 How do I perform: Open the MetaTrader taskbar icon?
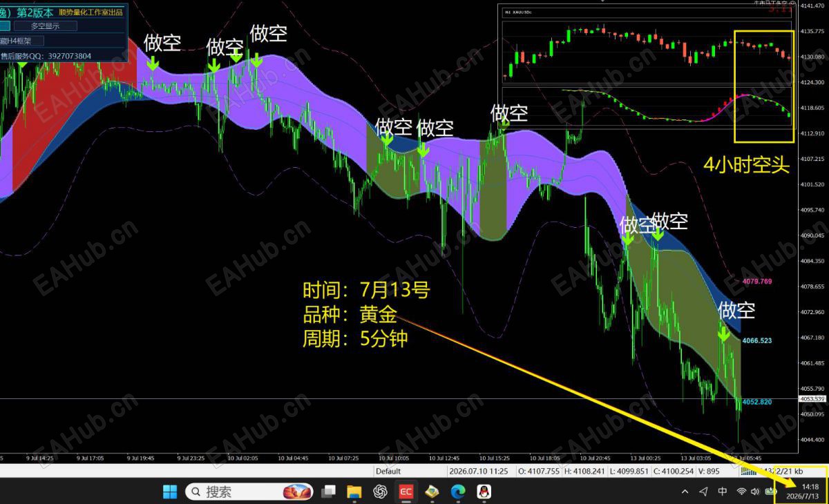coord(432,492)
